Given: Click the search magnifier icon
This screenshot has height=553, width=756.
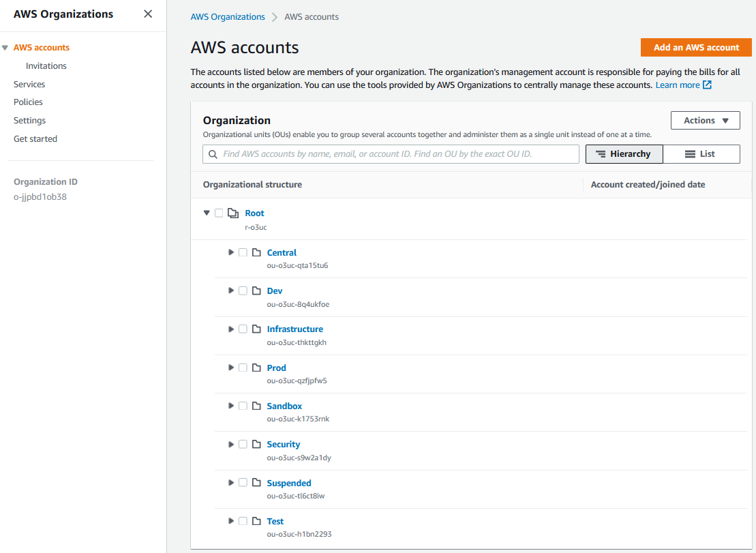Looking at the screenshot, I should 213,154.
